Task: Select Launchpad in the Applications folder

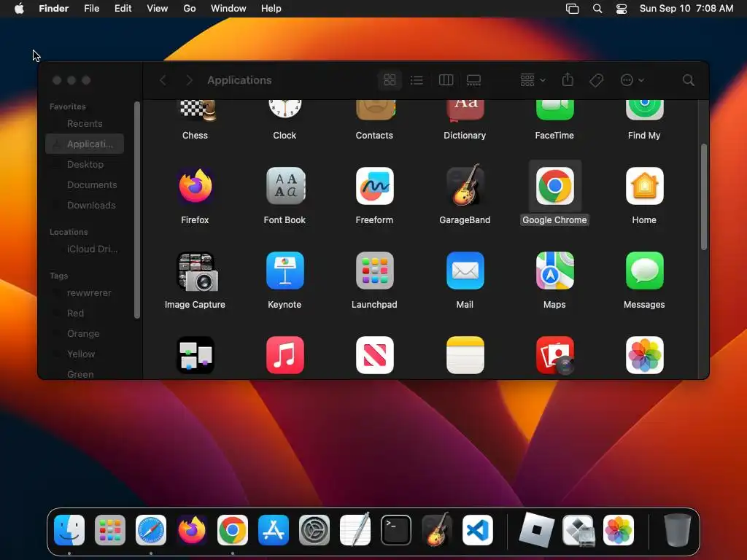Action: [x=375, y=271]
